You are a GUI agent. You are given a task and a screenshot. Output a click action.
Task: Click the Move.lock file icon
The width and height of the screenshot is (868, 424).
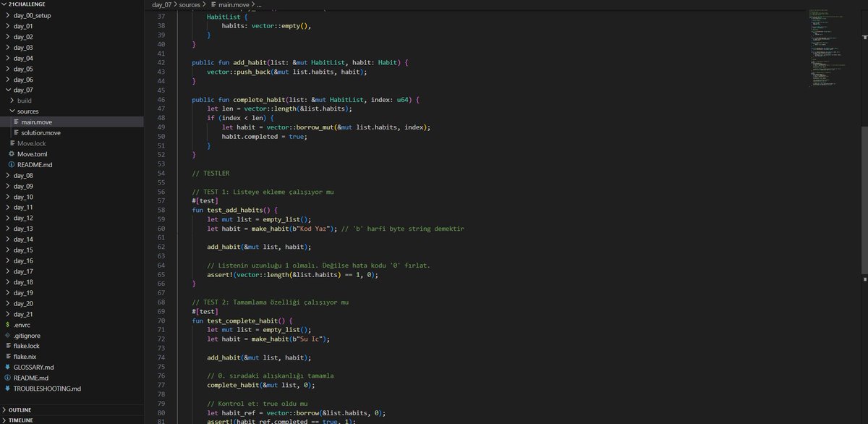[x=12, y=143]
